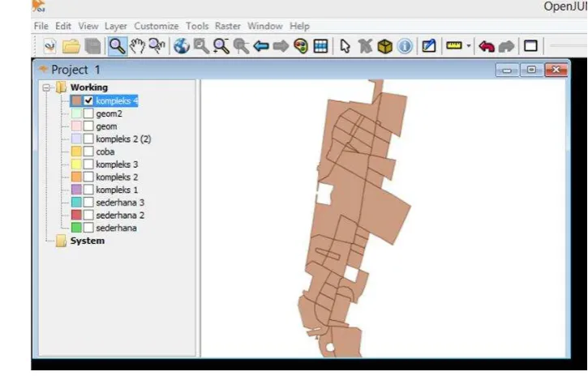Collapse the Working category tree
This screenshot has width=588, height=376.
tap(46, 88)
